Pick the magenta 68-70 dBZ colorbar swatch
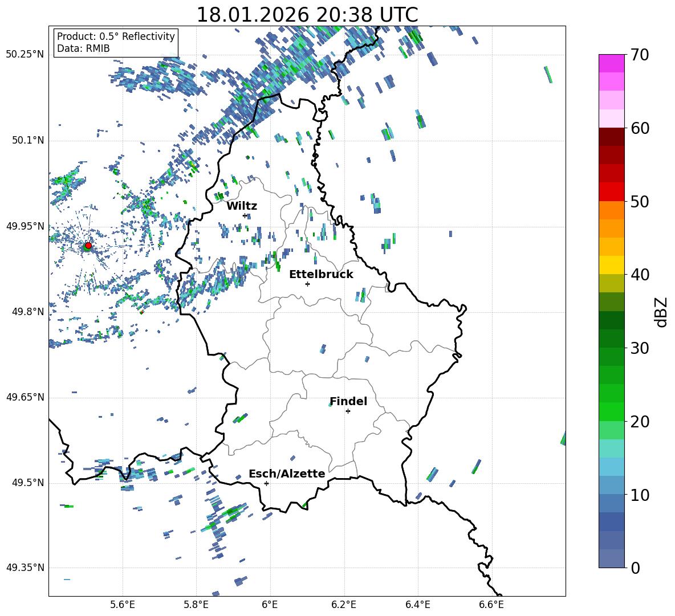 [611, 63]
